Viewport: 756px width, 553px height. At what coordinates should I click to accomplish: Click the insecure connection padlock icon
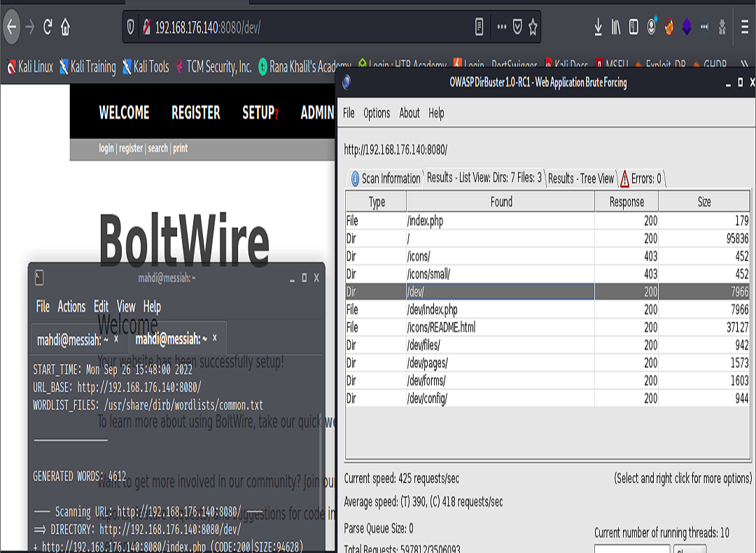coord(146,27)
